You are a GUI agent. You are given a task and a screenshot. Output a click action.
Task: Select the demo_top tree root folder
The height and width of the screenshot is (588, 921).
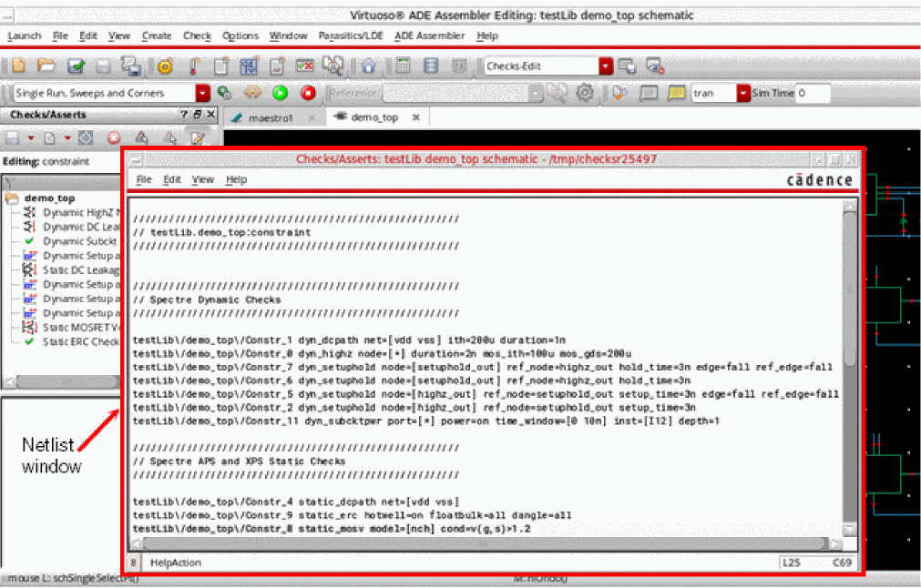49,198
